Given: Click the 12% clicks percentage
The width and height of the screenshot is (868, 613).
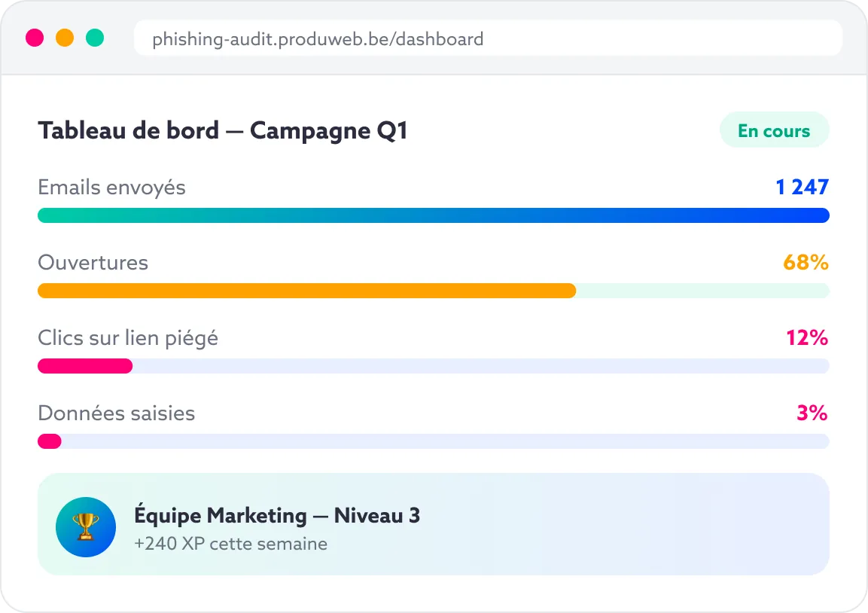Looking at the screenshot, I should (x=807, y=337).
